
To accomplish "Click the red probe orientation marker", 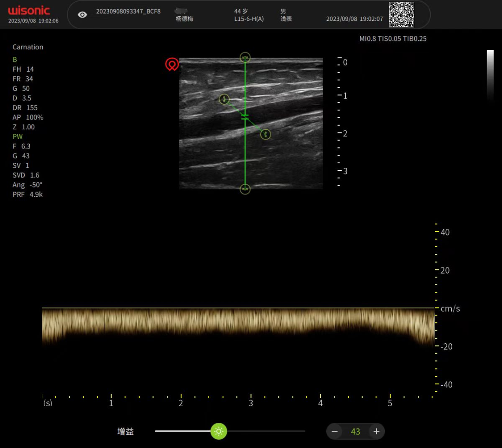I will [172, 64].
